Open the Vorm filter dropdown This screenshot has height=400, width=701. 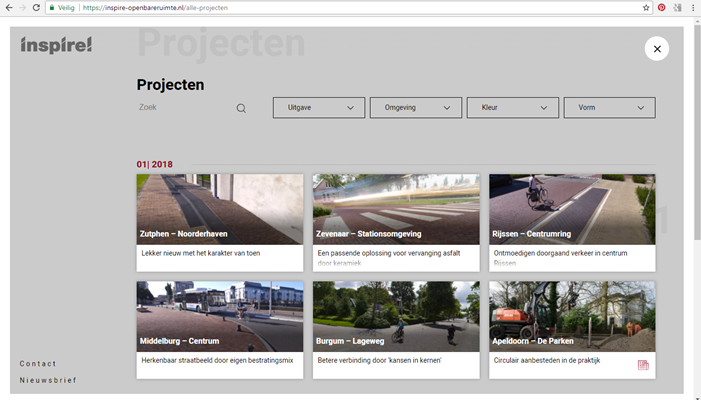click(609, 107)
